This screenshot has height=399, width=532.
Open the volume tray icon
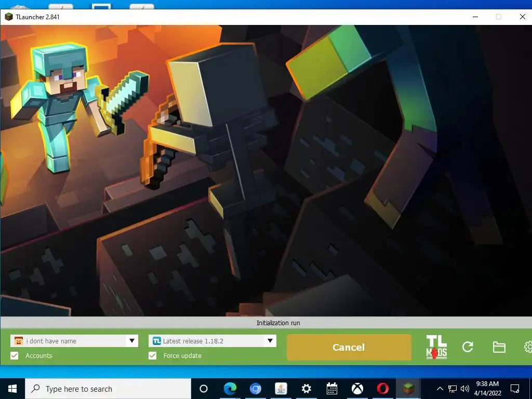point(465,389)
